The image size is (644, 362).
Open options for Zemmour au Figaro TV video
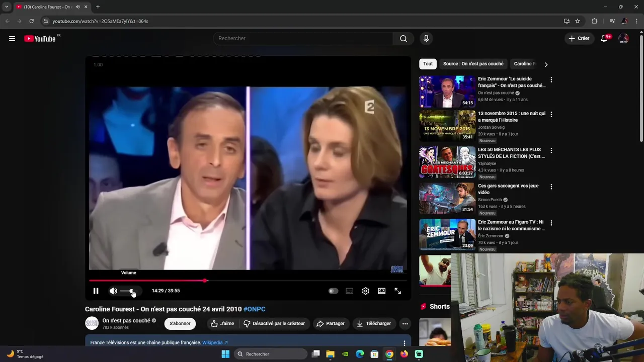click(551, 223)
